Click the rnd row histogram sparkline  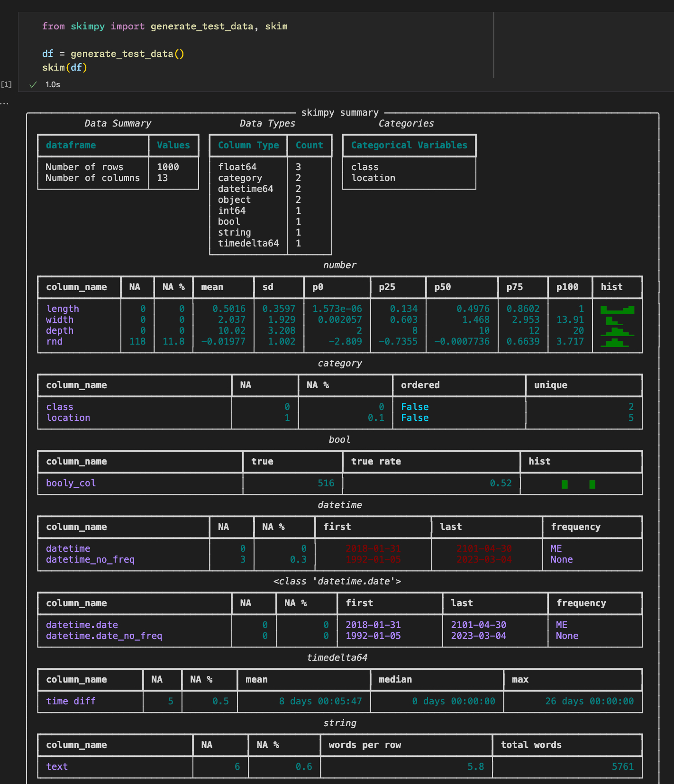[615, 342]
